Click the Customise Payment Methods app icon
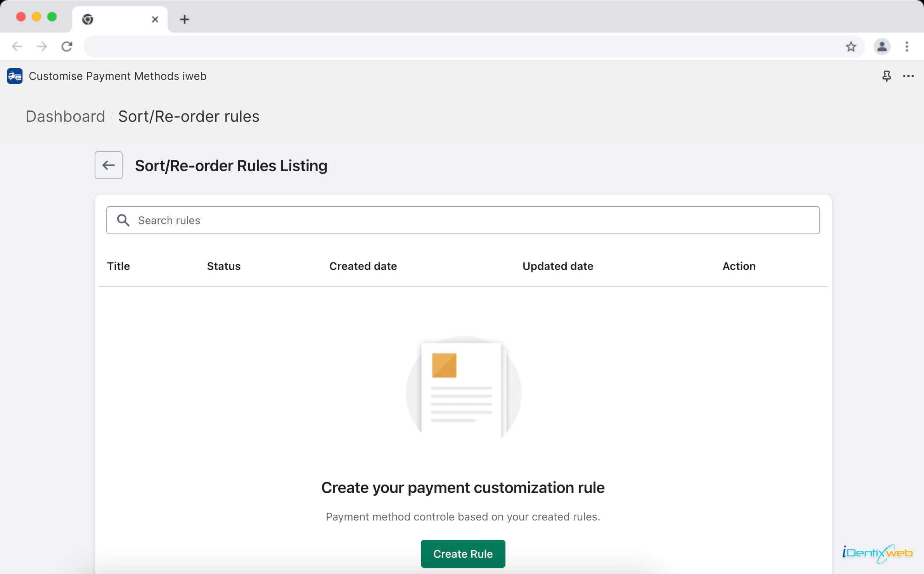 [x=15, y=76]
